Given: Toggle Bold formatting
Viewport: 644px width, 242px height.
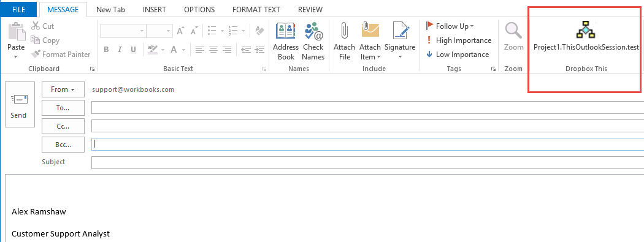Looking at the screenshot, I should [106, 50].
